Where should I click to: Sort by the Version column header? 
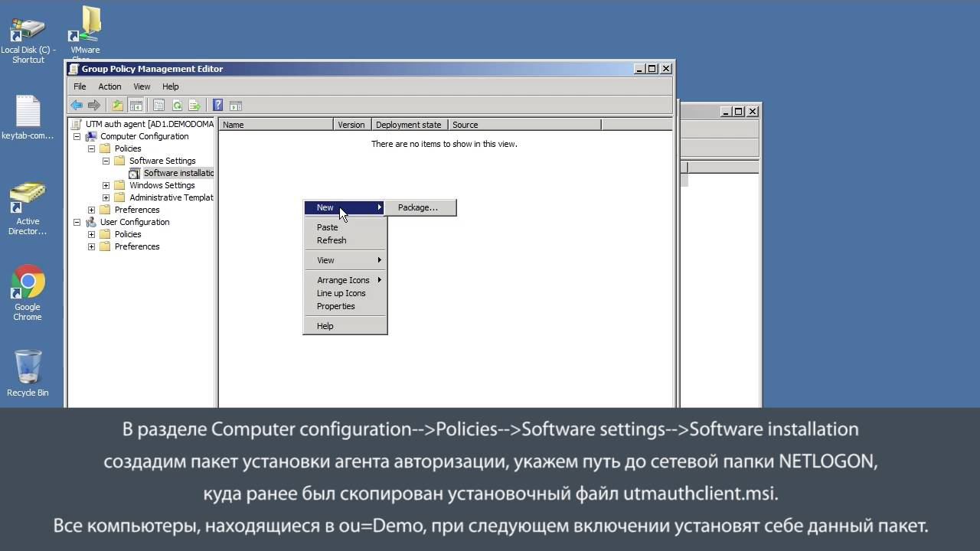[352, 125]
